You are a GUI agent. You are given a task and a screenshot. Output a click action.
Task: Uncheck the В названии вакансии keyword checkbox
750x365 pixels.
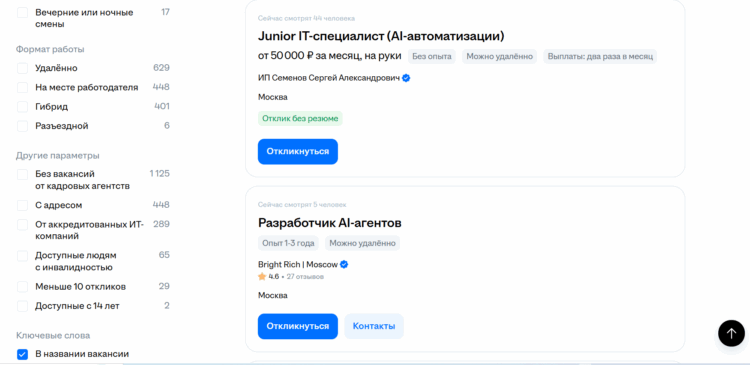(22, 354)
